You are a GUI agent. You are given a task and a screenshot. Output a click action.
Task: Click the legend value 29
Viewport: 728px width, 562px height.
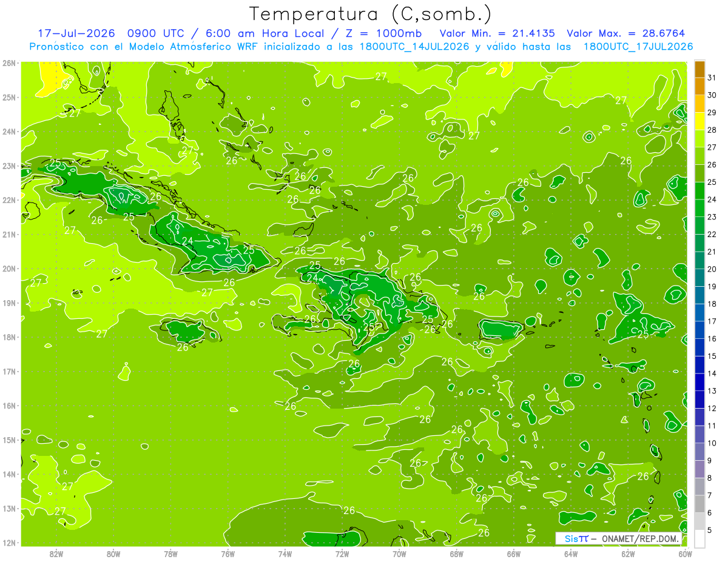[x=712, y=113]
